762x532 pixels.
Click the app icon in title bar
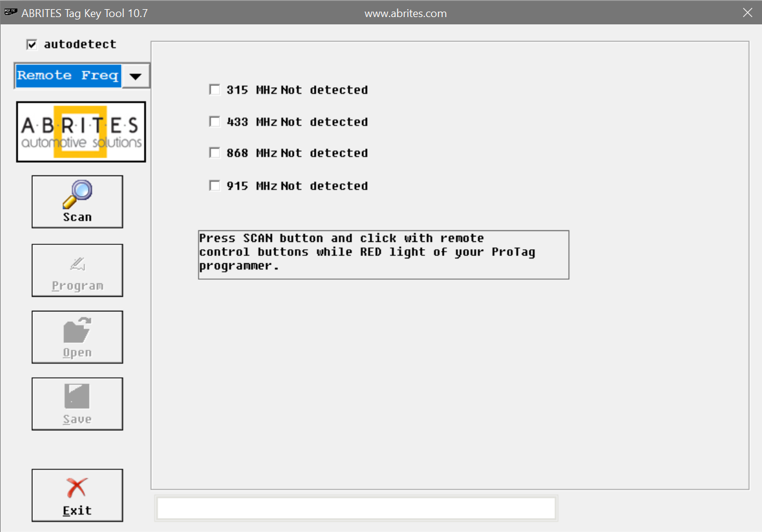pyautogui.click(x=10, y=12)
